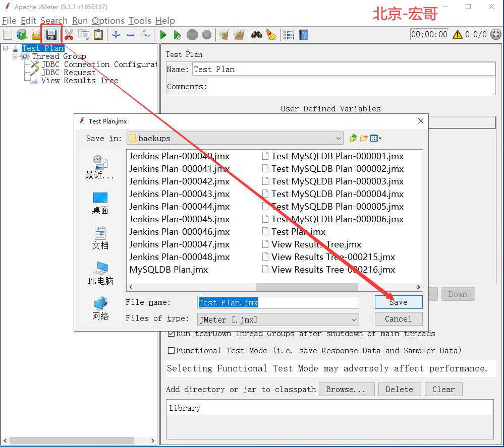Click the Browse... classpath button
This screenshot has height=447, width=504.
[x=347, y=389]
